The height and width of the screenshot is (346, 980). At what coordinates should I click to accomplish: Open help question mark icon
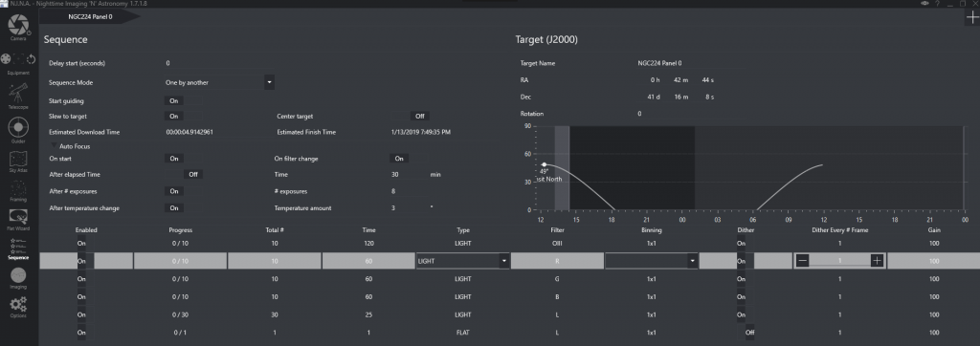939,4
